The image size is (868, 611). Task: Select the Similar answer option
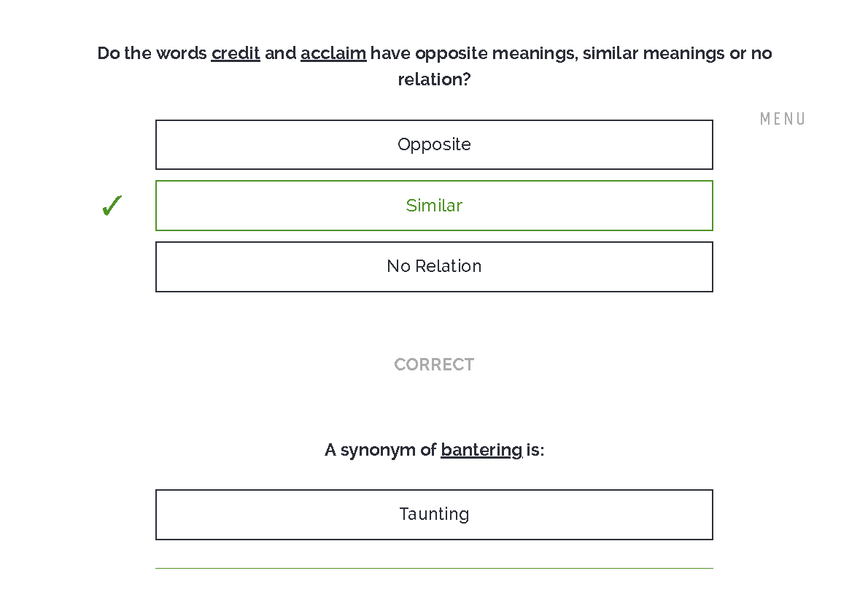click(x=434, y=206)
